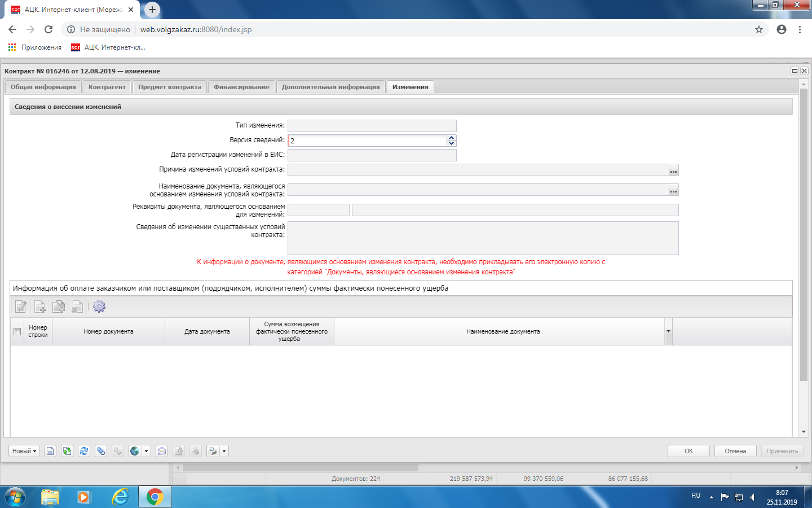Switch to the 'Финансирование' tab
Viewport: 812px width, 508px height.
point(241,87)
